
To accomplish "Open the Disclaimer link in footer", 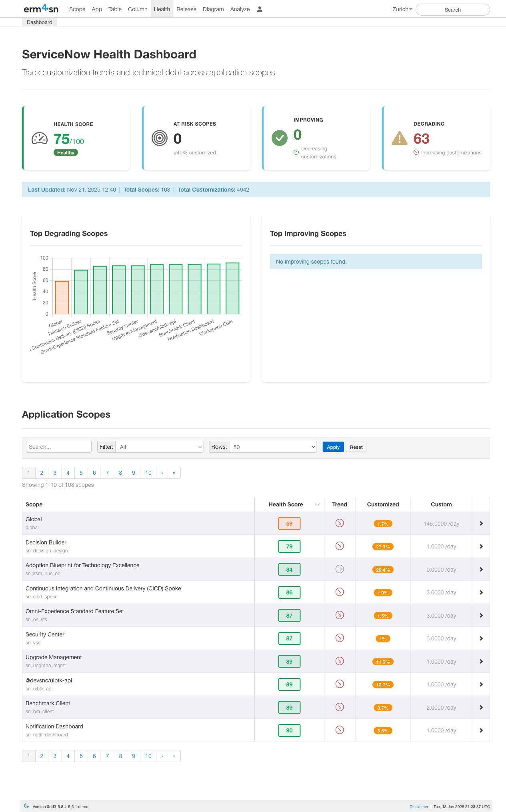I will coord(419,806).
